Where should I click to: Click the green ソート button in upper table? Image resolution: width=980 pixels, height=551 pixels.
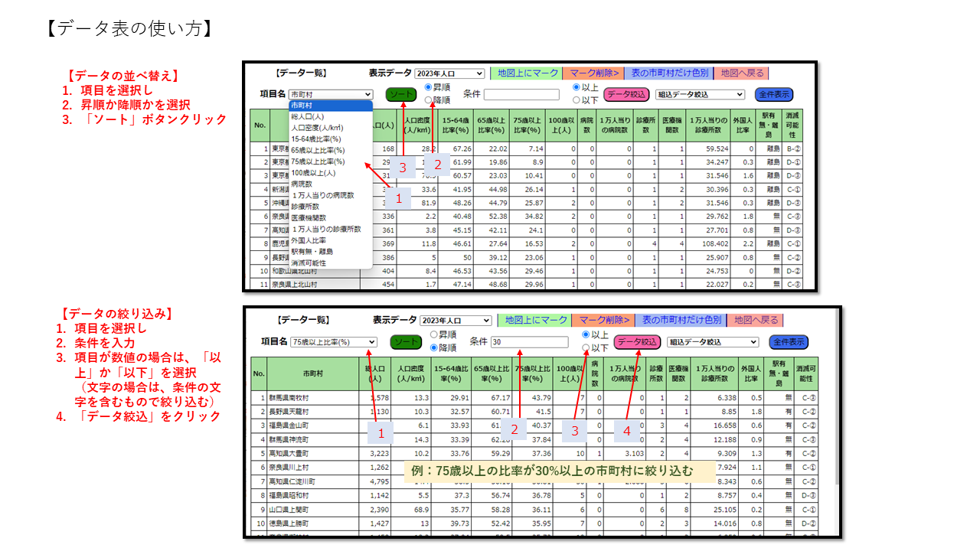coord(399,94)
